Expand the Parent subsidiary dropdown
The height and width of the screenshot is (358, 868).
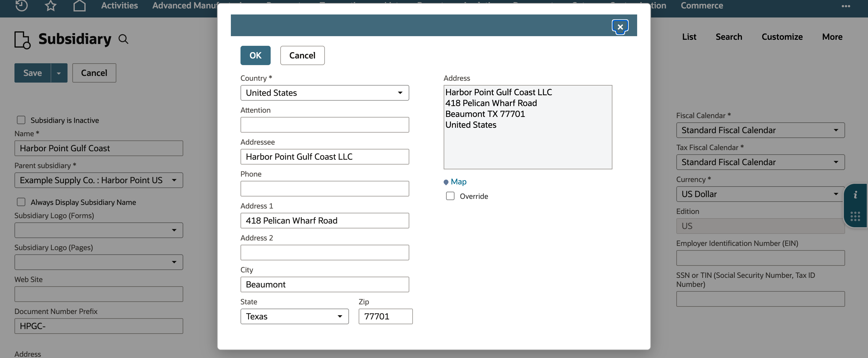[x=99, y=180]
